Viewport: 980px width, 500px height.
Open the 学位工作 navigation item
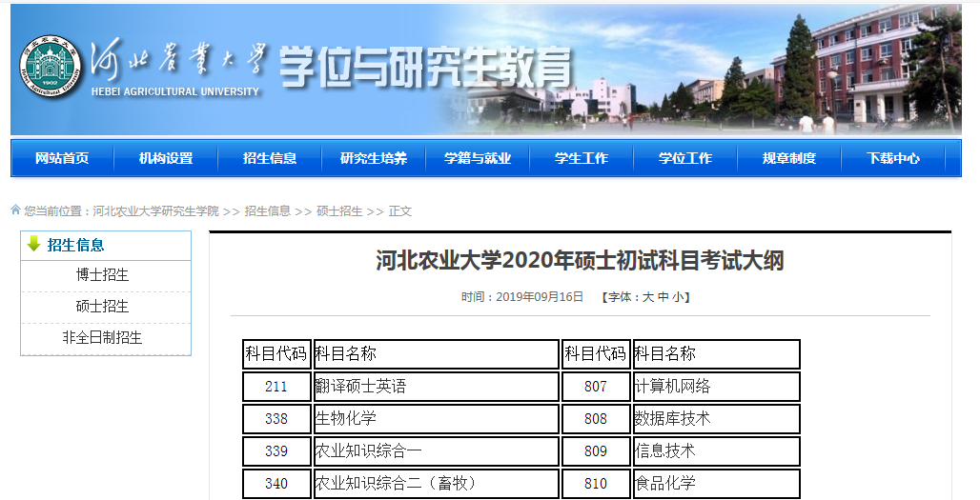click(x=685, y=158)
